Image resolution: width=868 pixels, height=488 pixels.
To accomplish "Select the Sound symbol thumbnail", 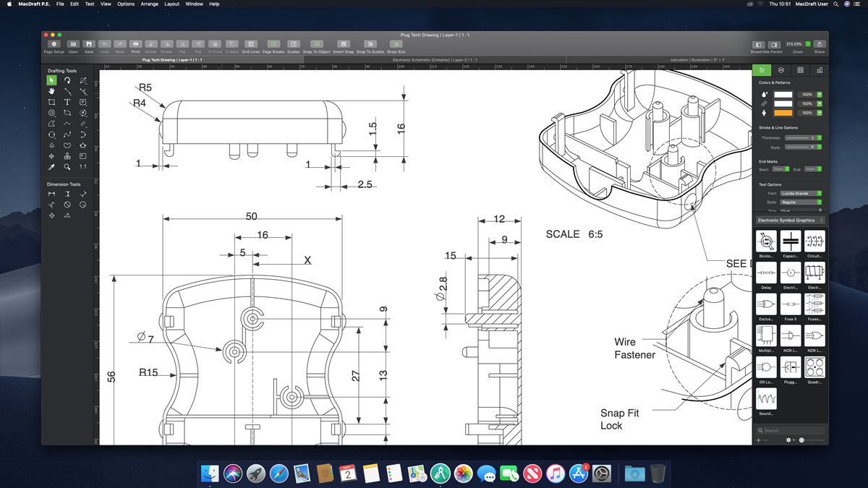I will click(766, 398).
